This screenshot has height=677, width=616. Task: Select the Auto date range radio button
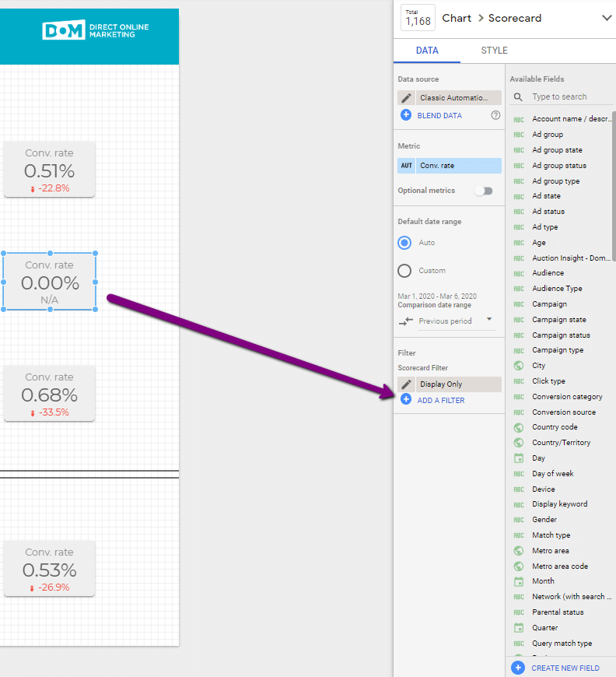(404, 243)
